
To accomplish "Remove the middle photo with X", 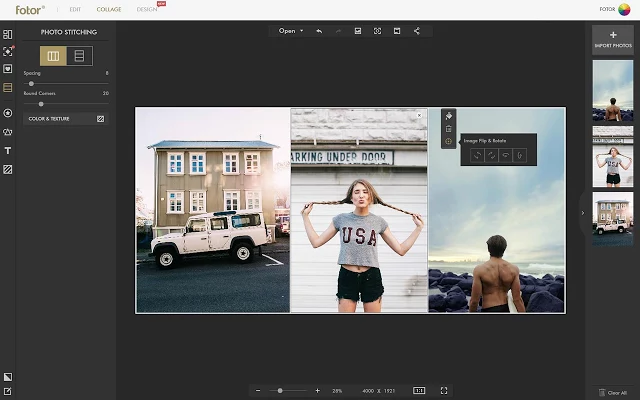I will pos(419,116).
